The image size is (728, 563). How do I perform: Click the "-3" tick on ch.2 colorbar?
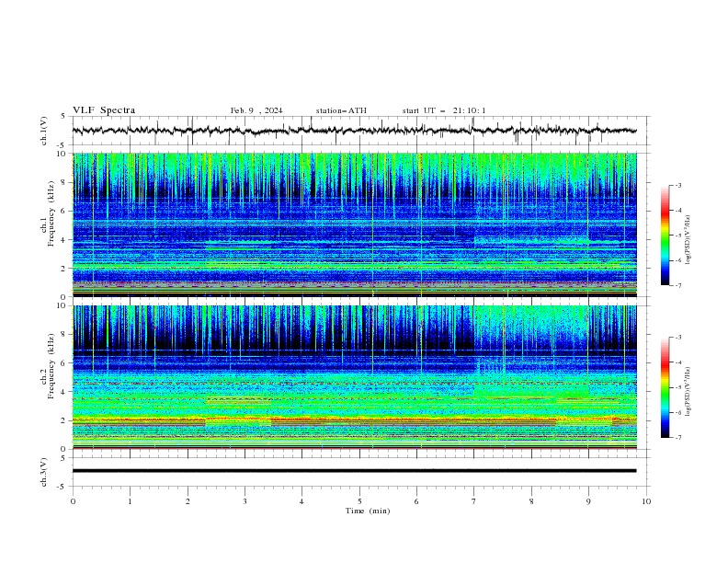[x=678, y=338]
